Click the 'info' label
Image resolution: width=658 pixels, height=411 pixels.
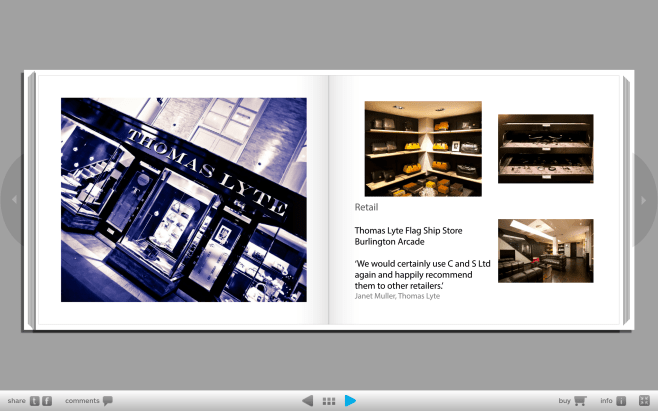606,401
